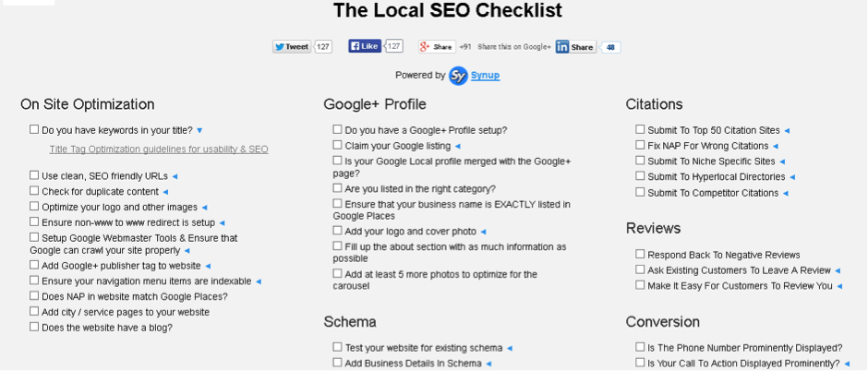
Task: Click the Facebook like count bubble
Action: pos(394,46)
